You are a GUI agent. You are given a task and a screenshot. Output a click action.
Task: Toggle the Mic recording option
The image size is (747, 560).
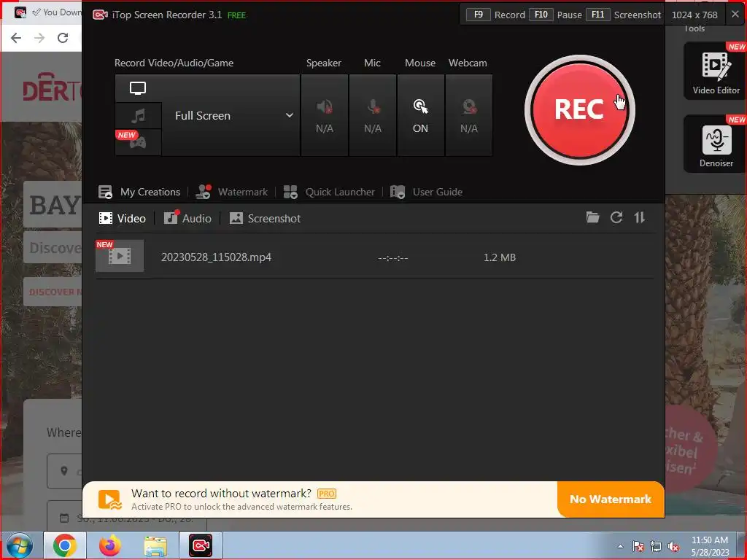tap(373, 115)
